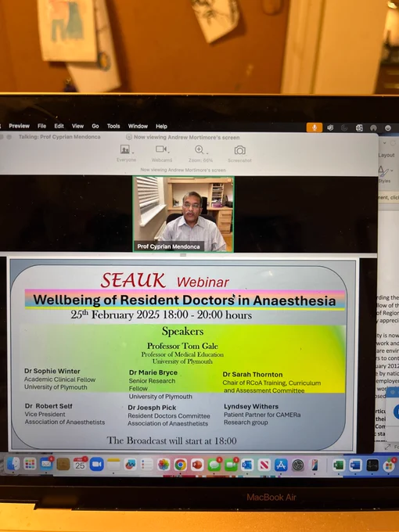Launch PowerPoint from the Dock
Viewport: 399px width, 532px height.
tap(197, 465)
